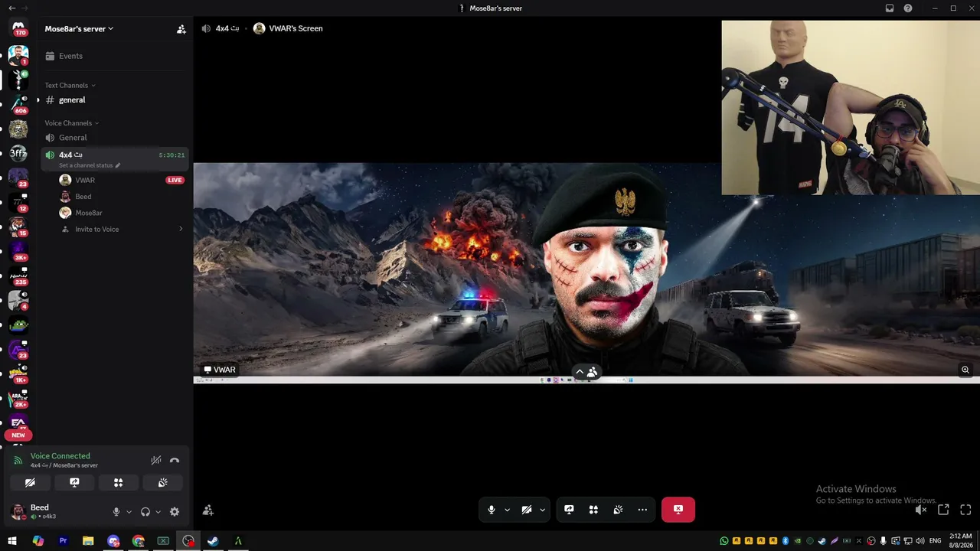
Task: Open the system volume tray icon
Action: tap(920, 541)
